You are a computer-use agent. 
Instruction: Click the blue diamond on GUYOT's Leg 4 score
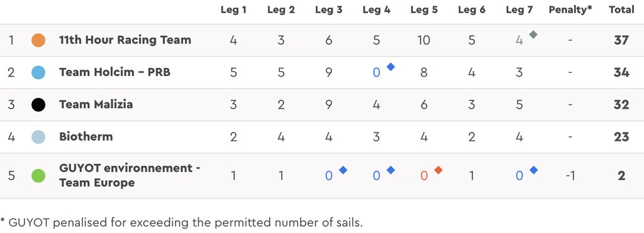[391, 170]
